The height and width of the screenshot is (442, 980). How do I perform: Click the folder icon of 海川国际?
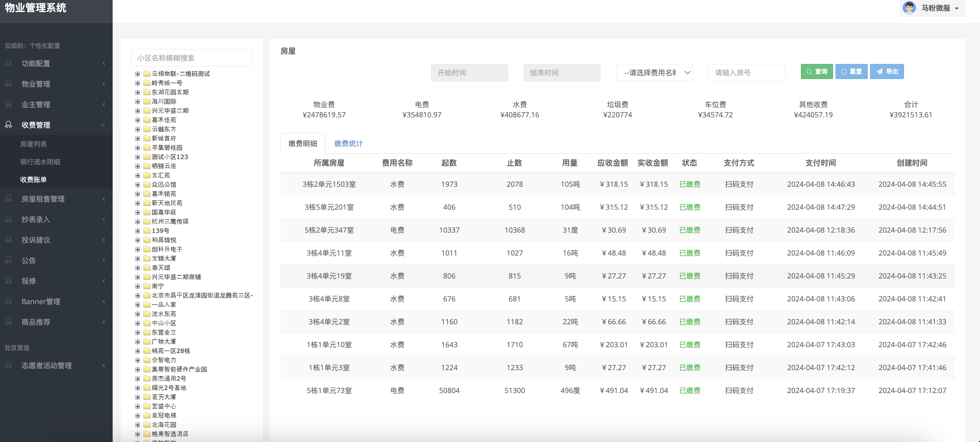pyautogui.click(x=147, y=102)
